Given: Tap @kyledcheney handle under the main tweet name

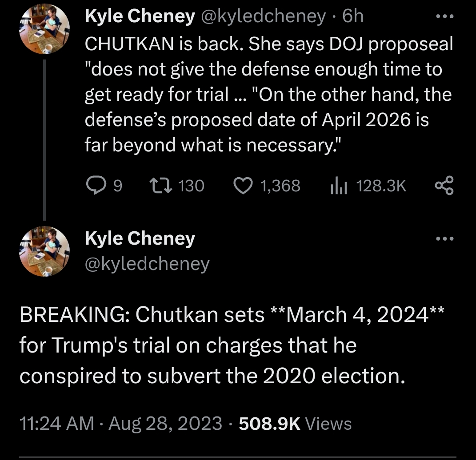Looking at the screenshot, I should 147,264.
